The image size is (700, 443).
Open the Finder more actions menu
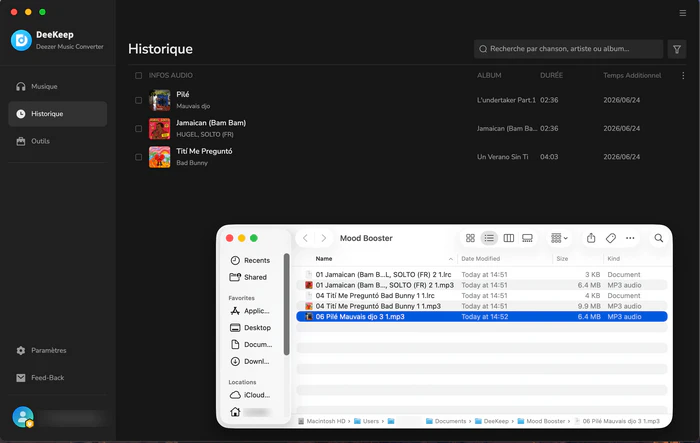click(630, 238)
